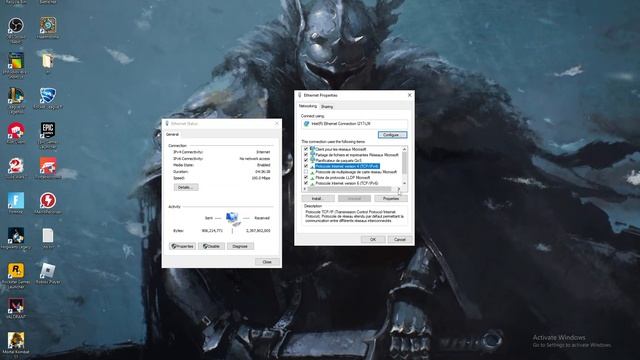
Task: Click the Intel Ethernet adapter icon
Action: [x=306, y=123]
